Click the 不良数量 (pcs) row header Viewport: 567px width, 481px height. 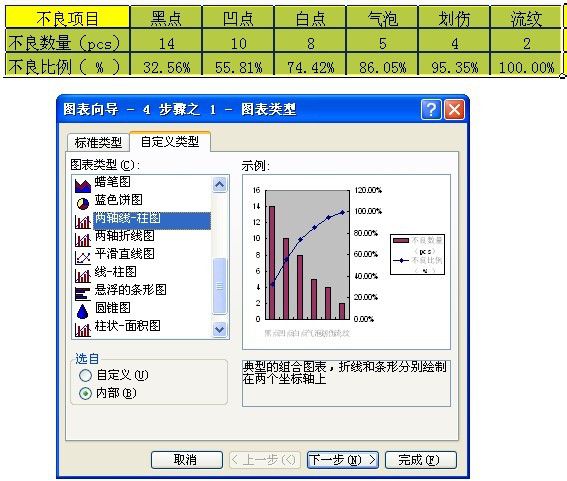67,41
